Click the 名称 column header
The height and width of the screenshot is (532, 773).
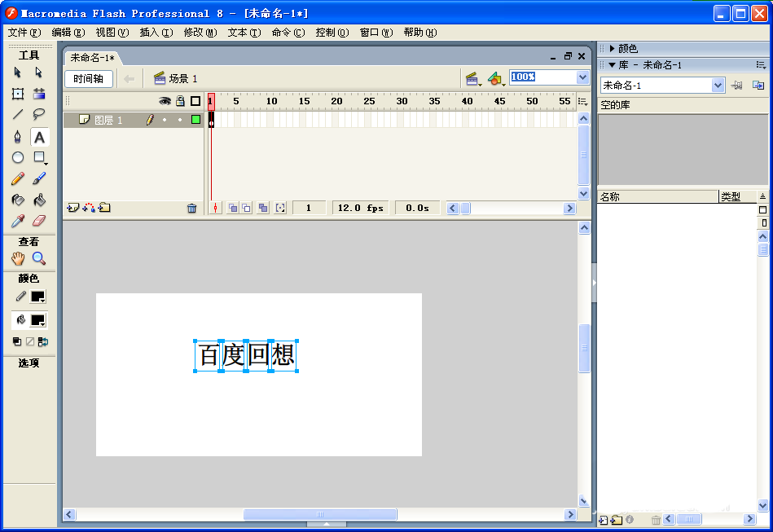(x=658, y=196)
